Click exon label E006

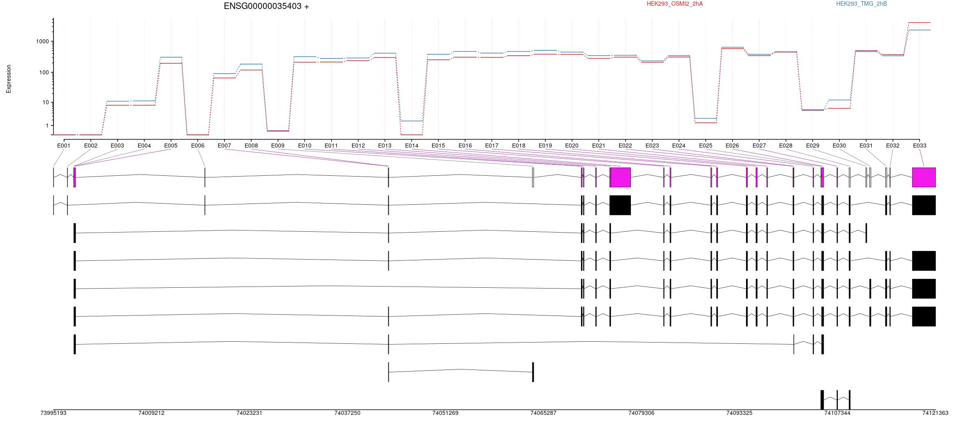pos(198,146)
